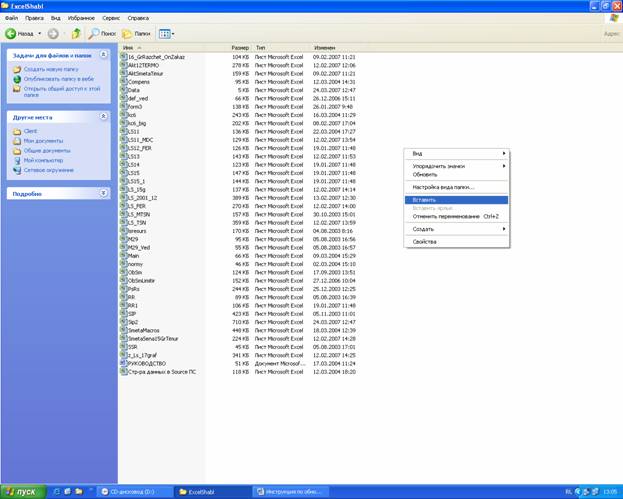Click the Up one folder level icon
623x499 pixels.
[76, 34]
